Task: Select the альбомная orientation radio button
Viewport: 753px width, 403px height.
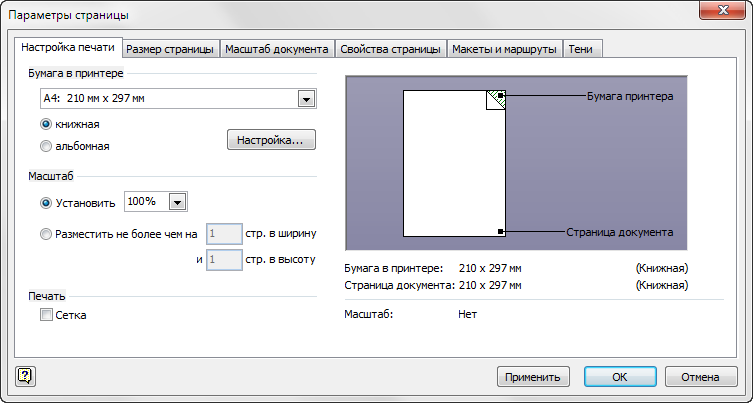Action: click(x=46, y=146)
